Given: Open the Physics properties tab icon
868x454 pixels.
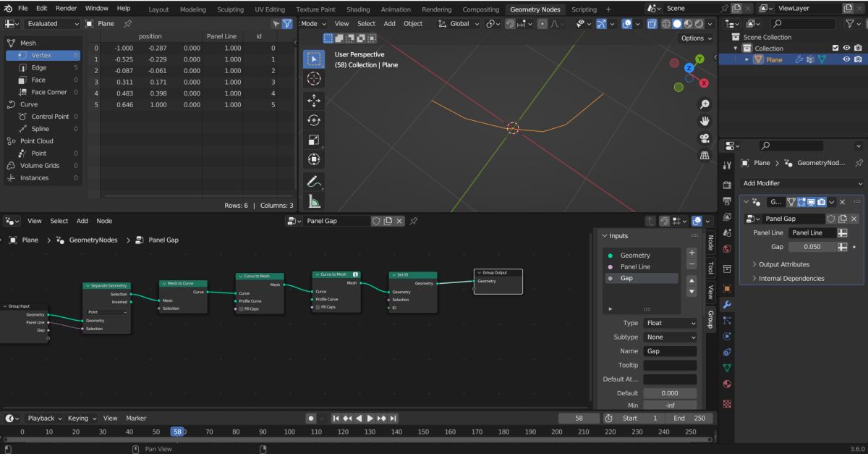Looking at the screenshot, I should (727, 336).
